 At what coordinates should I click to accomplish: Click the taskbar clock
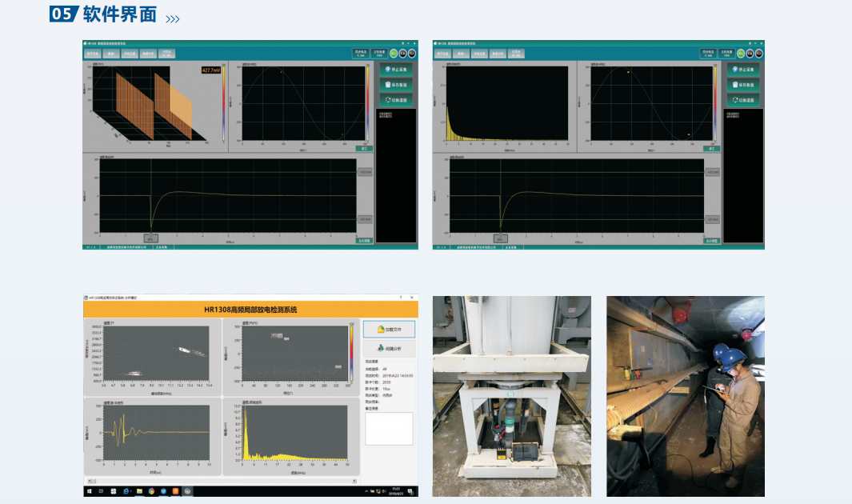tap(396, 491)
